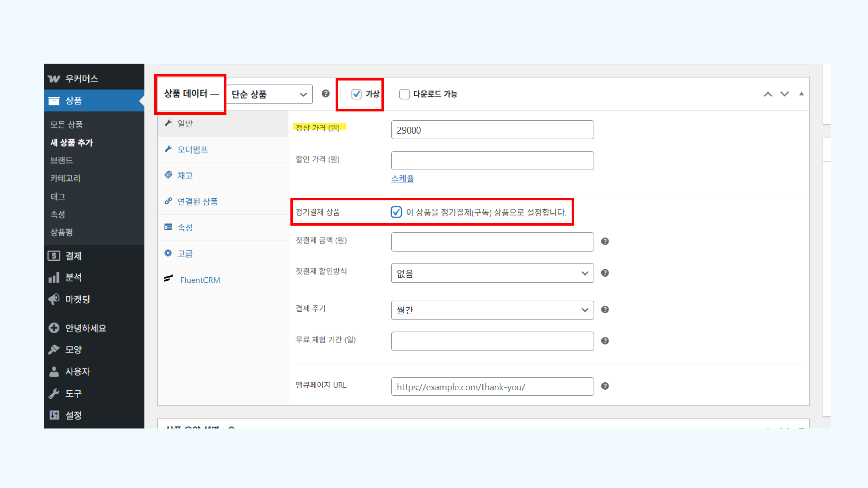Collapse the 상품 데이터 panel triangle
The height and width of the screenshot is (488, 868).
click(x=801, y=94)
